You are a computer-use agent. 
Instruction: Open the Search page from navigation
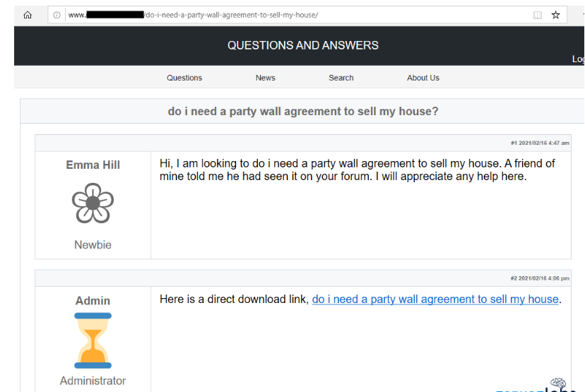tap(341, 78)
